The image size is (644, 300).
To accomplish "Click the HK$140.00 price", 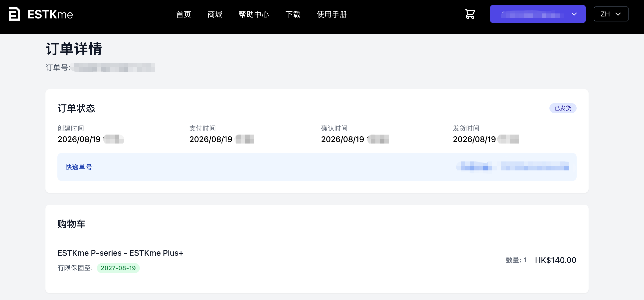I will click(x=555, y=260).
